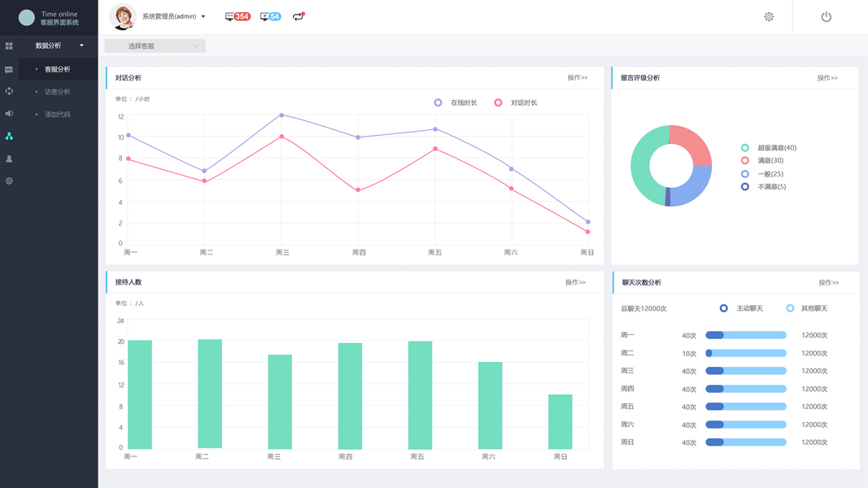This screenshot has width=868, height=488.
Task: Click 操作>> in the 留言评级分析 panel
Action: (827, 78)
